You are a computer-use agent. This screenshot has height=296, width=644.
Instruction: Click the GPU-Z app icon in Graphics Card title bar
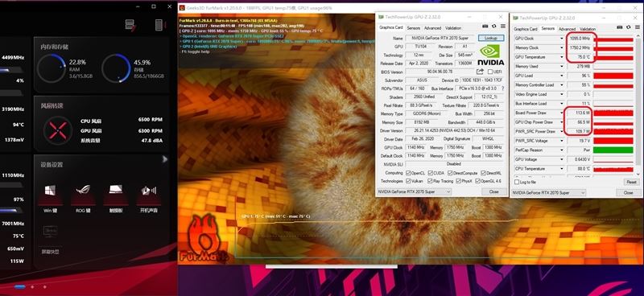(381, 17)
